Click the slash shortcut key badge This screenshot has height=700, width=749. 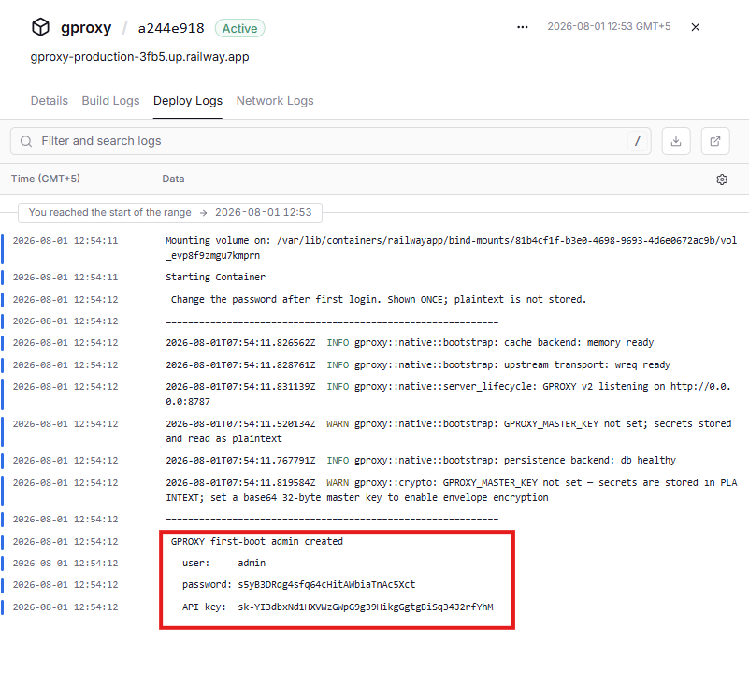pyautogui.click(x=637, y=141)
